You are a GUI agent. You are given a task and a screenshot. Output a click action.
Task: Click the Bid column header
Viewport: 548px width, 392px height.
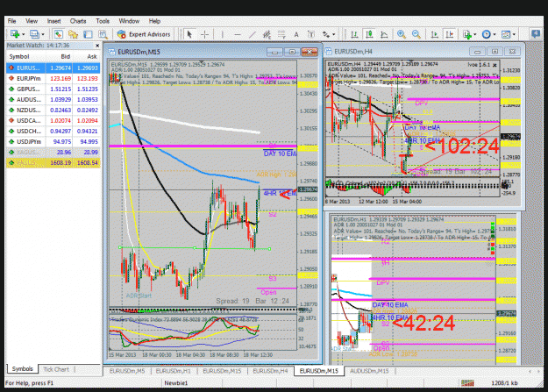(x=66, y=56)
